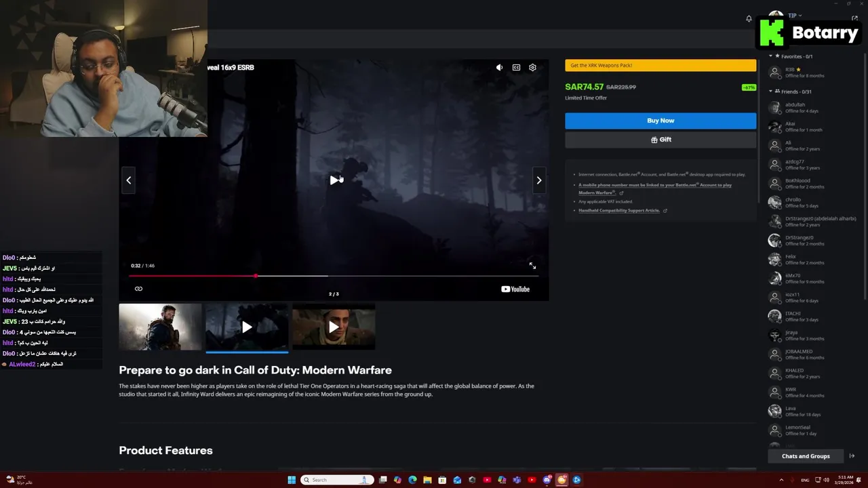This screenshot has width=868, height=488.
Task: Open the weather widget on the taskbar
Action: point(19,480)
